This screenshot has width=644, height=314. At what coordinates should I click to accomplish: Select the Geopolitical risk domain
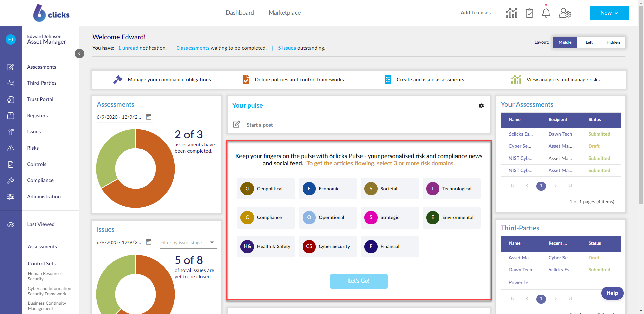pos(266,189)
